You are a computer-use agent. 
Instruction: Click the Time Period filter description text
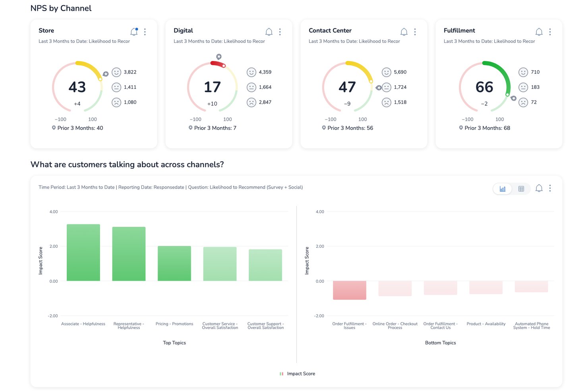point(170,187)
